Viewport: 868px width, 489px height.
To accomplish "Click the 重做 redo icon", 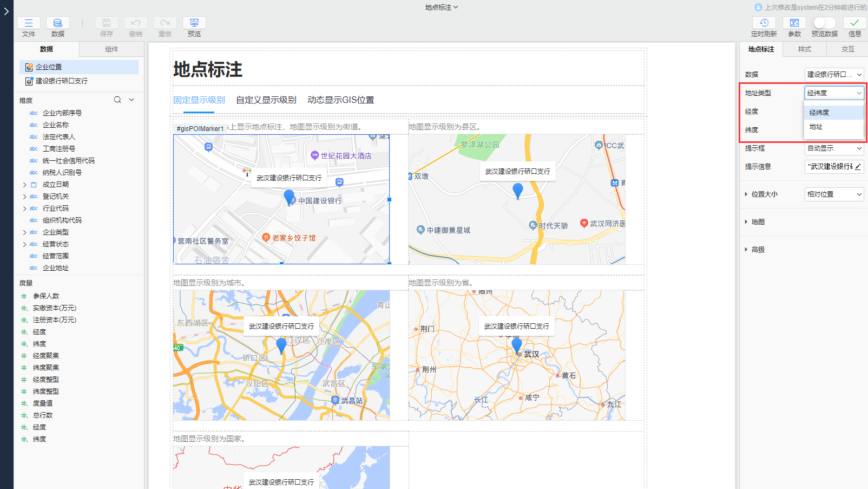I will [x=165, y=23].
